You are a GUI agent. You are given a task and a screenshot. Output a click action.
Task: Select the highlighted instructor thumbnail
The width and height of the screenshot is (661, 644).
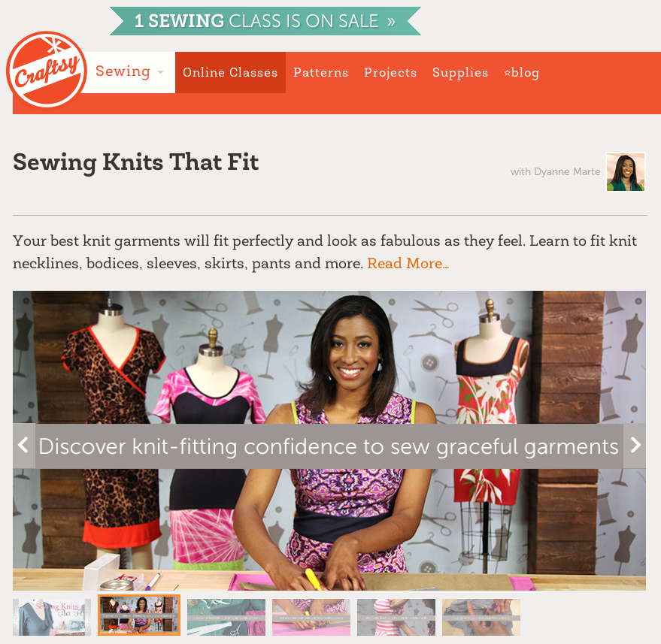click(x=139, y=615)
